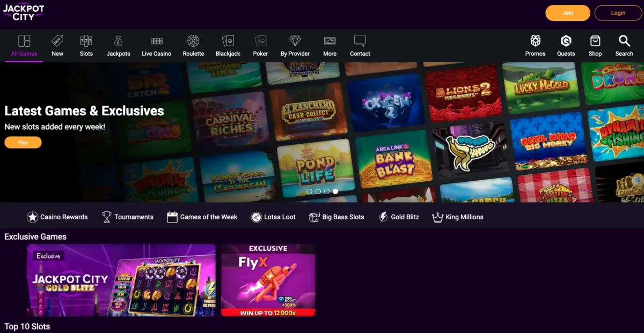
Task: Click the Gold Blitz lightning icon
Action: tap(383, 217)
